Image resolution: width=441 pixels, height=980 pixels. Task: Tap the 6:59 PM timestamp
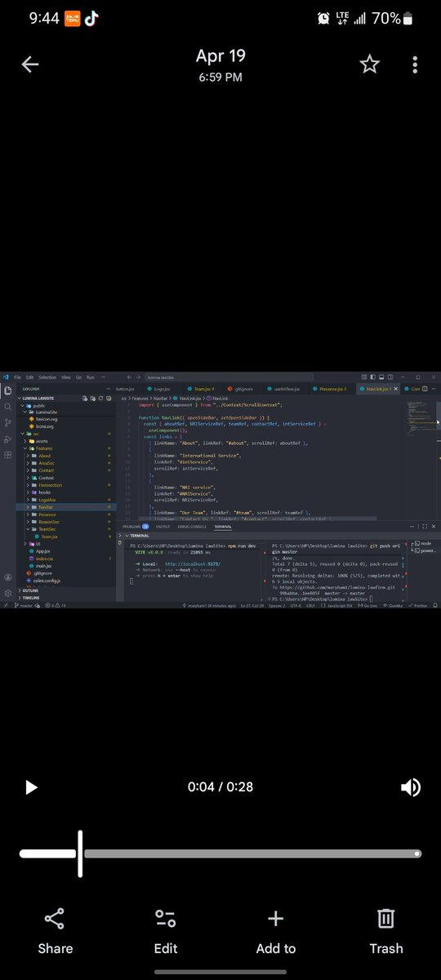(220, 78)
